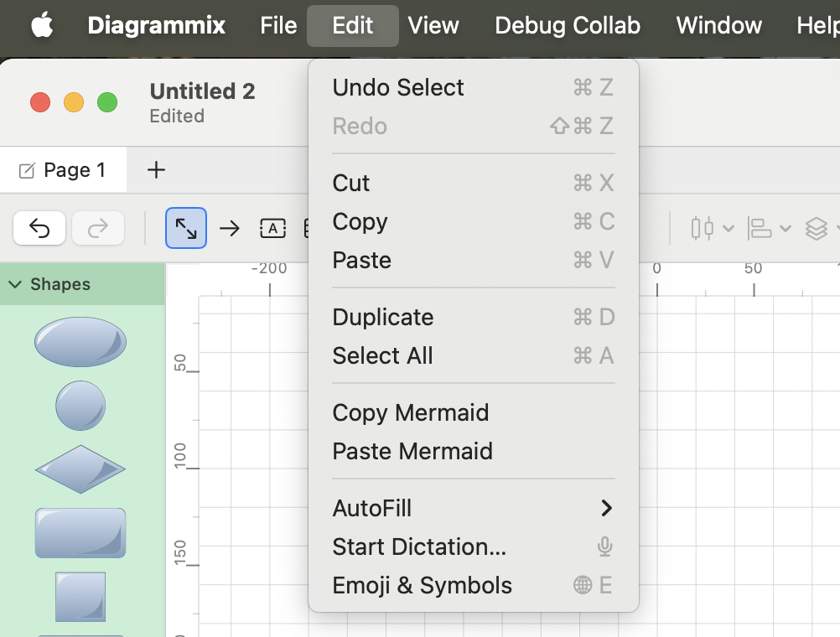Switch to the Page 1 tab
The width and height of the screenshot is (840, 637).
(64, 170)
